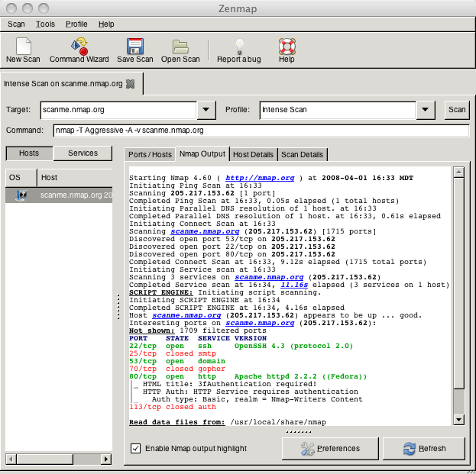This screenshot has height=474, width=476.
Task: Click the 80/tcp open http Apache line
Action: (248, 376)
